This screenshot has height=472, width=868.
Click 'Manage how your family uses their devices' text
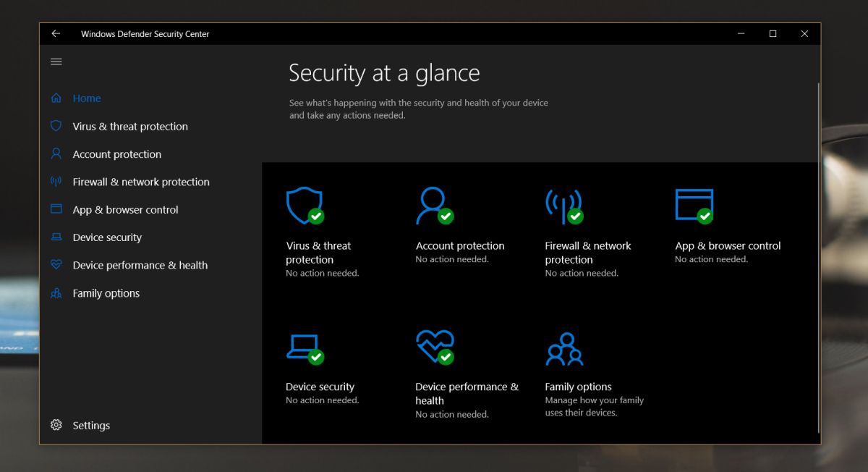coord(594,406)
